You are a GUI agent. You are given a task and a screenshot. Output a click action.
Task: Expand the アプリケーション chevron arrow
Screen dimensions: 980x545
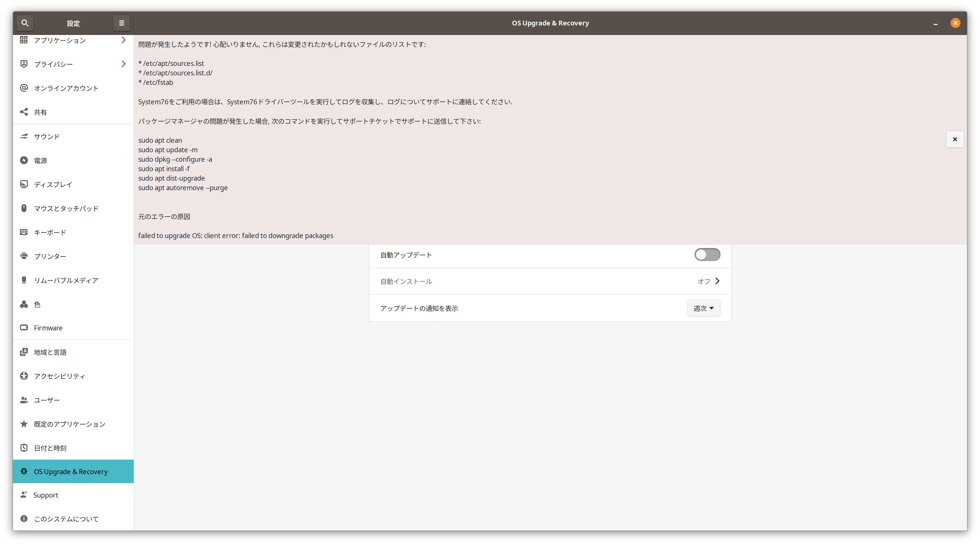point(123,40)
